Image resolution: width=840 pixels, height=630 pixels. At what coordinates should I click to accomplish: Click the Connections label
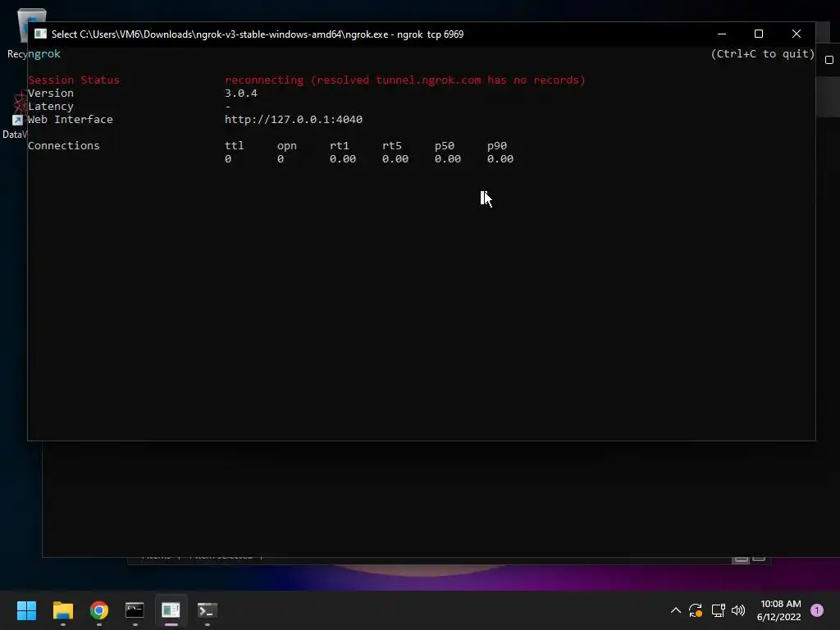point(64,146)
